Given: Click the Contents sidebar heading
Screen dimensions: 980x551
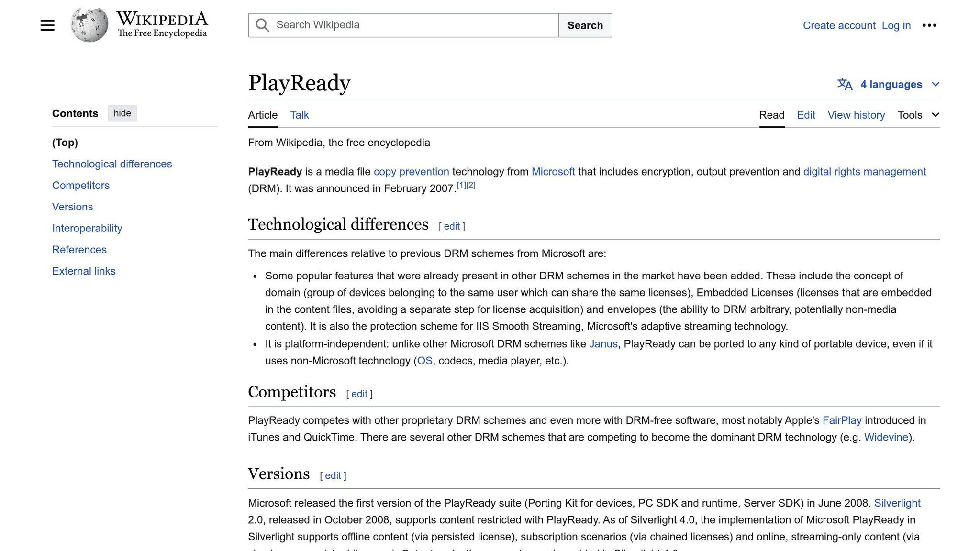Looking at the screenshot, I should [x=75, y=113].
